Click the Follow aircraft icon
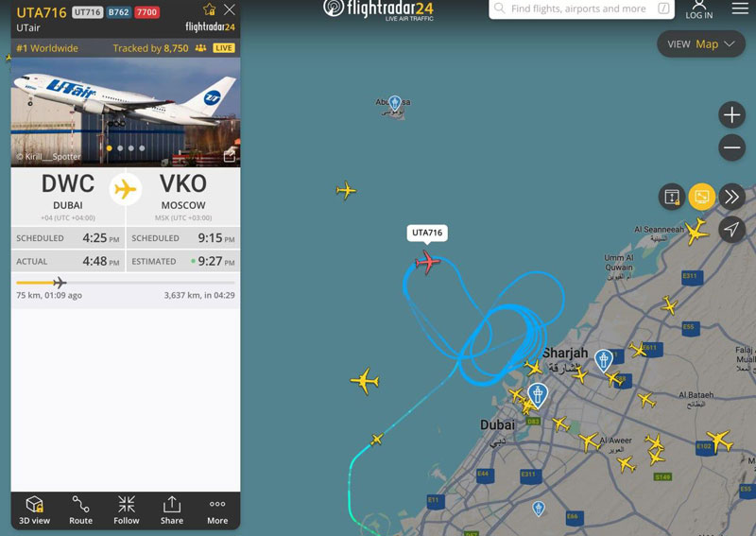The height and width of the screenshot is (536, 756). click(x=127, y=510)
